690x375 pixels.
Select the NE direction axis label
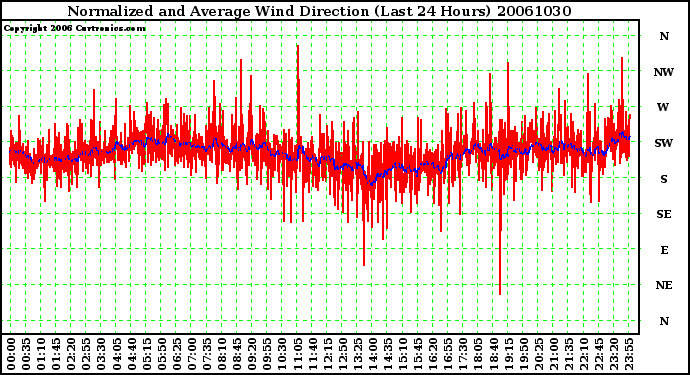coord(664,285)
